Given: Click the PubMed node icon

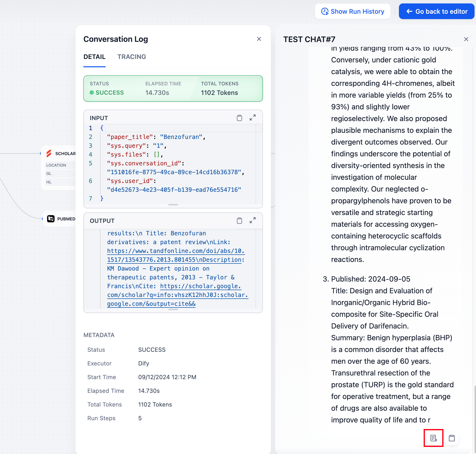Looking at the screenshot, I should pyautogui.click(x=51, y=219).
